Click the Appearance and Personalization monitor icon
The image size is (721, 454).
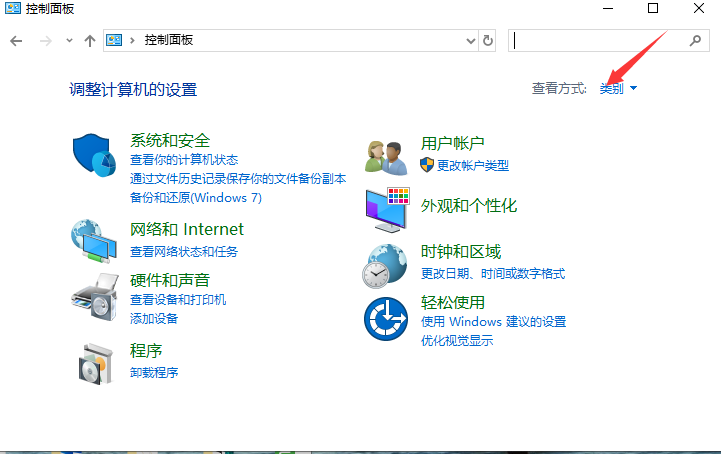[386, 208]
